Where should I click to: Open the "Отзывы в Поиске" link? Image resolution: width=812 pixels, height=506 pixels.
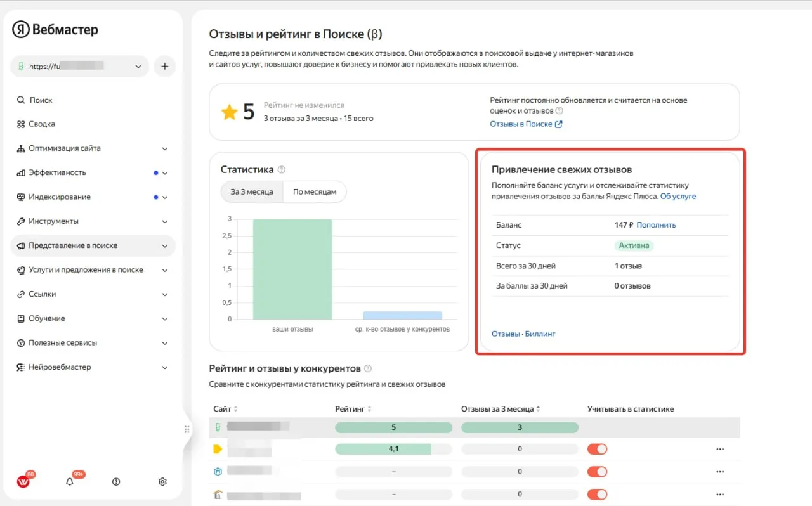526,124
